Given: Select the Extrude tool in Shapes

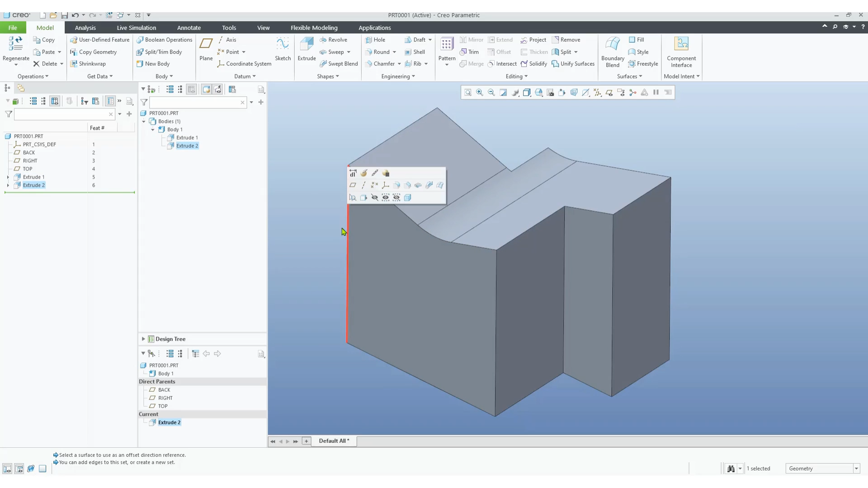Looking at the screenshot, I should click(x=307, y=49).
